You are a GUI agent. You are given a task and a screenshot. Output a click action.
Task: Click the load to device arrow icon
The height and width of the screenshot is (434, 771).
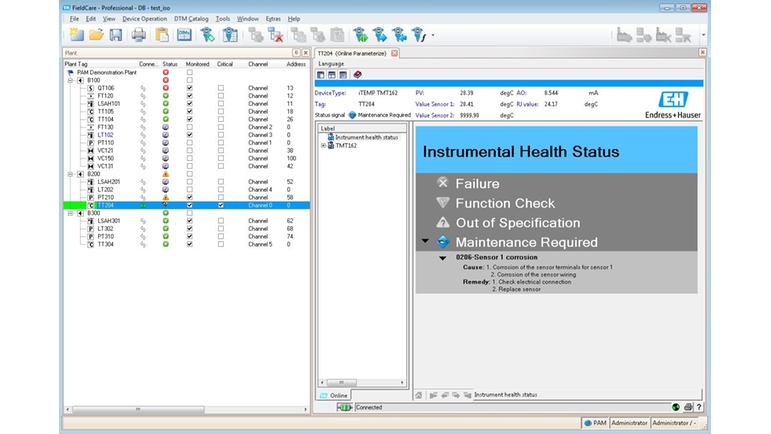(380, 35)
